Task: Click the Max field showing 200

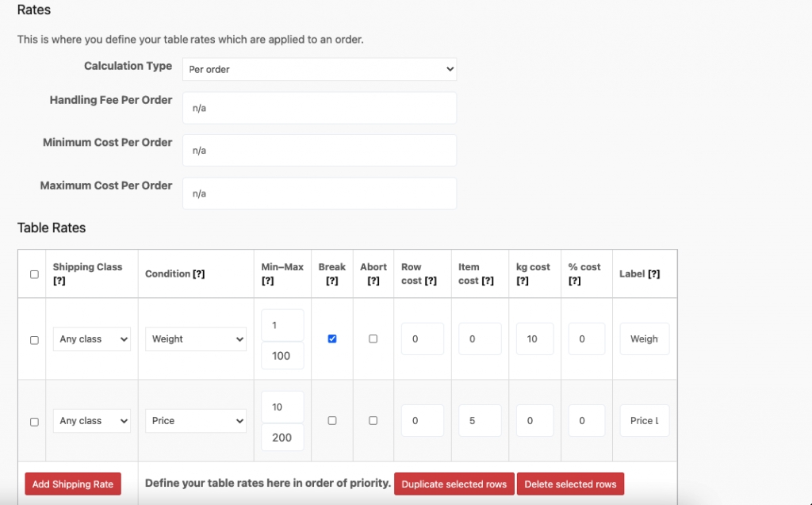Action: [x=282, y=438]
